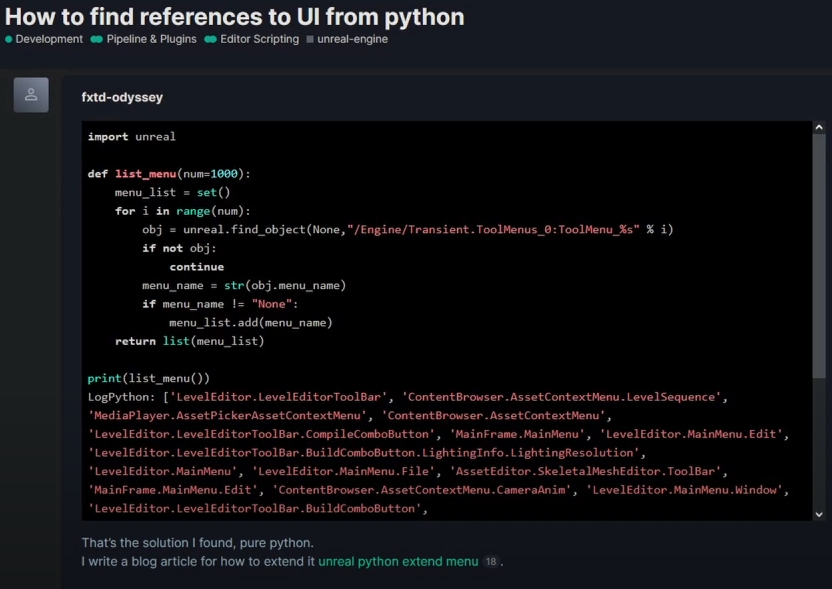Open the fxtd-odyssey user avatar

pos(31,95)
